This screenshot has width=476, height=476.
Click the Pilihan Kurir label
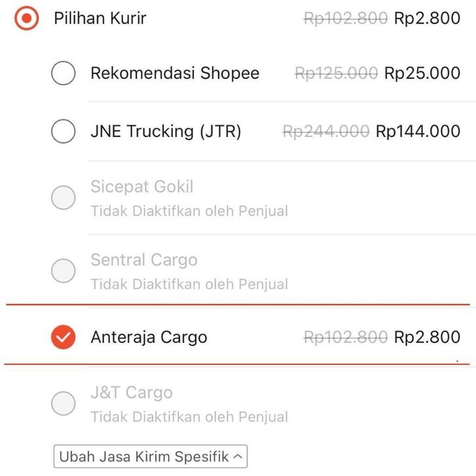(x=100, y=18)
